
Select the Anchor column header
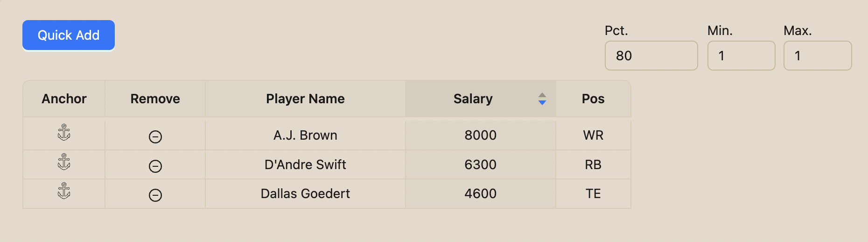pyautogui.click(x=64, y=99)
